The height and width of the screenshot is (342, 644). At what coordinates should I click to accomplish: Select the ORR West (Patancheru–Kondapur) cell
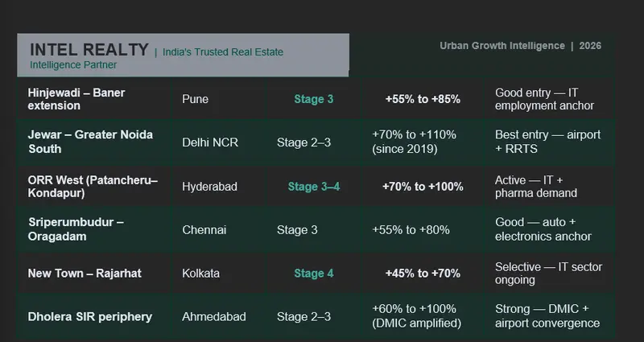[93, 187]
